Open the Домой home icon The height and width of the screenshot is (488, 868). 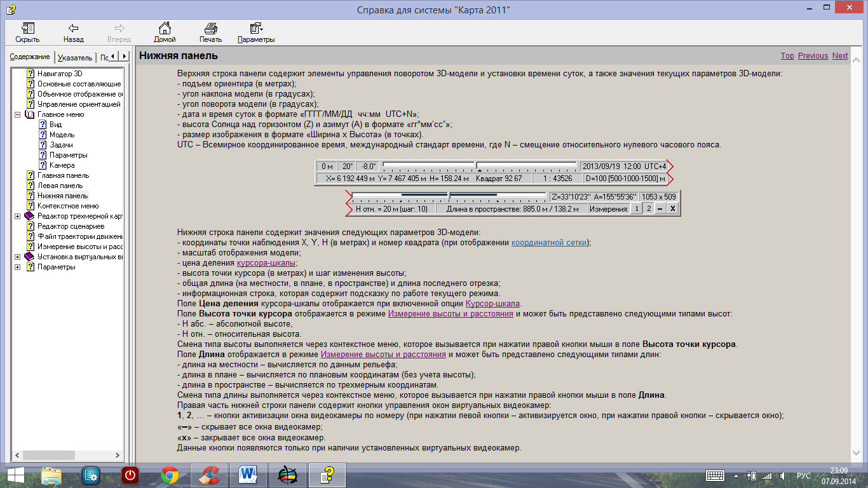click(165, 28)
